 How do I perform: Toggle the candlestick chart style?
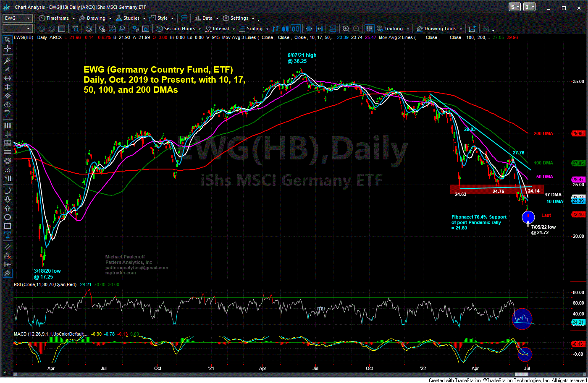285,29
